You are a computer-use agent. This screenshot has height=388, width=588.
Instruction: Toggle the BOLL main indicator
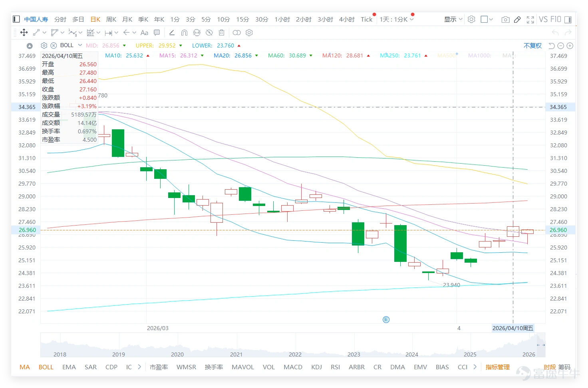pos(46,367)
